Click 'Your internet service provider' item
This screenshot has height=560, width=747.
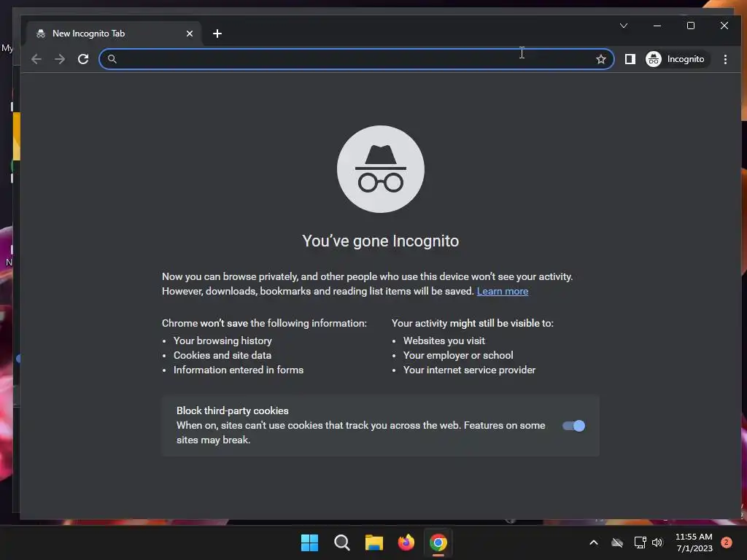[469, 370]
